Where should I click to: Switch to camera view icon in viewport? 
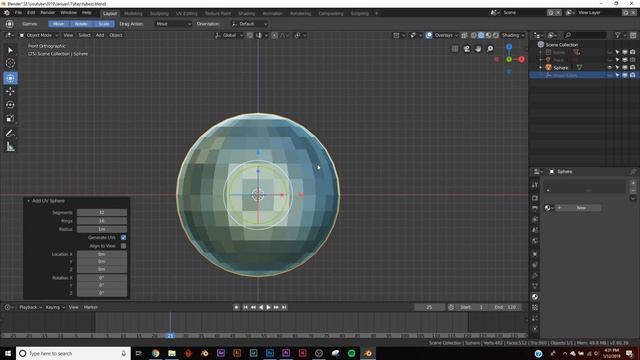coord(467,49)
